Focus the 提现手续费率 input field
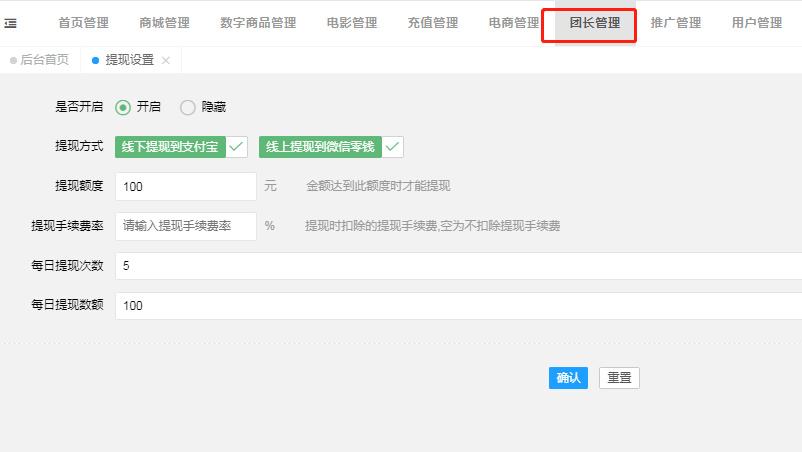802x452 pixels. click(186, 227)
